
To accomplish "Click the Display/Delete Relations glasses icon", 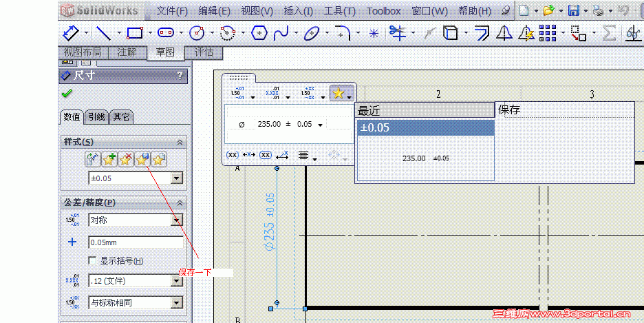I will pos(633,33).
